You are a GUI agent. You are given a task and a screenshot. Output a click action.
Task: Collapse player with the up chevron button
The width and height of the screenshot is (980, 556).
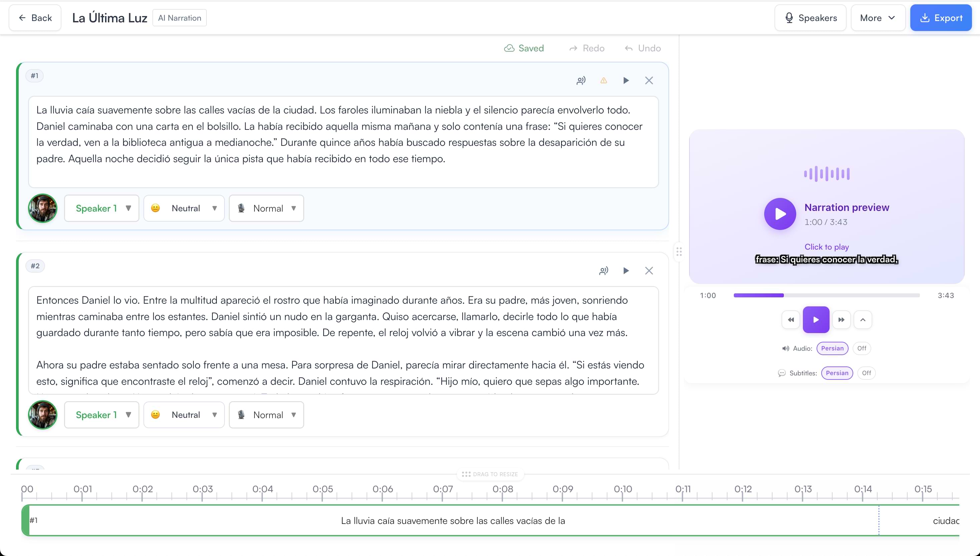click(x=863, y=320)
